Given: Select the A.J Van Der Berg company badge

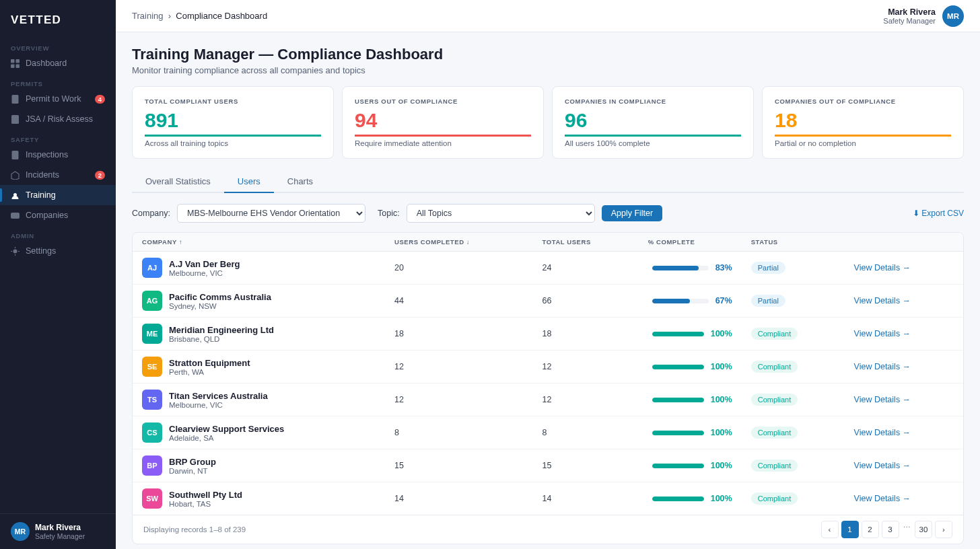Looking at the screenshot, I should coord(152,268).
